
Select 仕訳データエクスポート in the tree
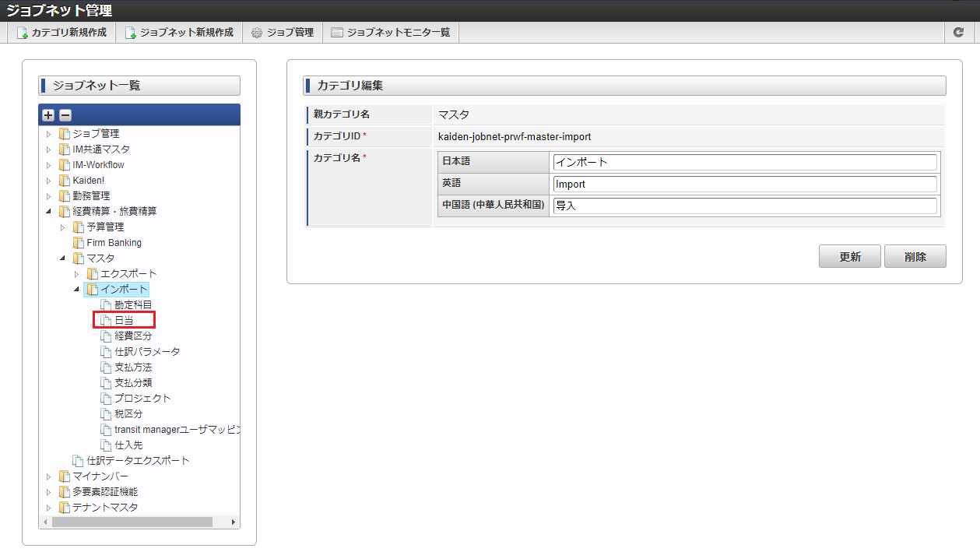click(x=138, y=461)
